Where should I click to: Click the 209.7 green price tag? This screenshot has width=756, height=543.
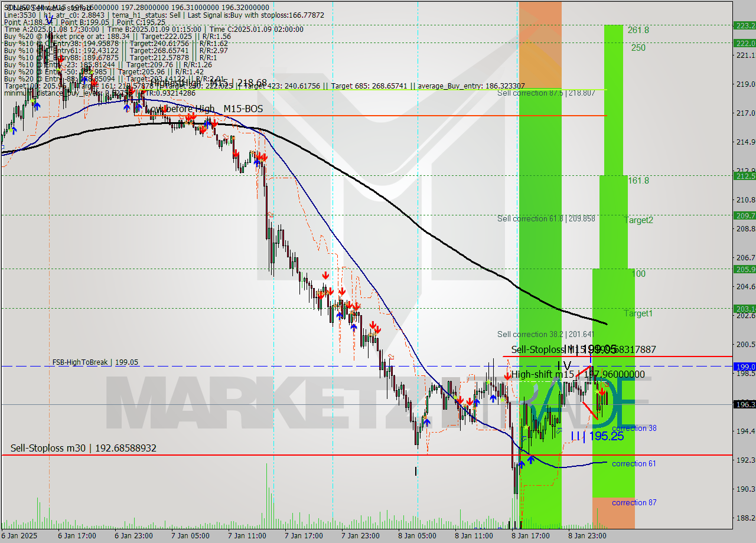744,215
